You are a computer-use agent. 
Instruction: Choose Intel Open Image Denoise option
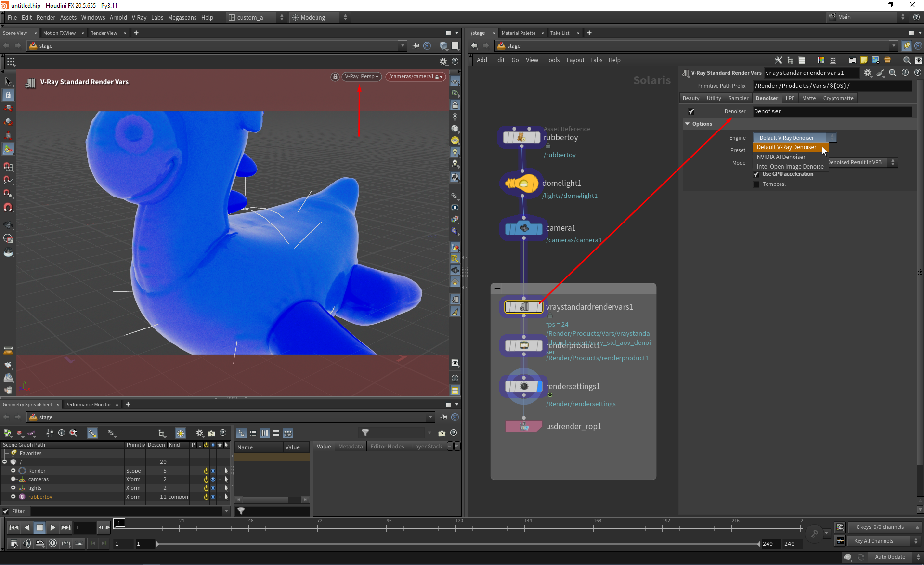click(791, 167)
